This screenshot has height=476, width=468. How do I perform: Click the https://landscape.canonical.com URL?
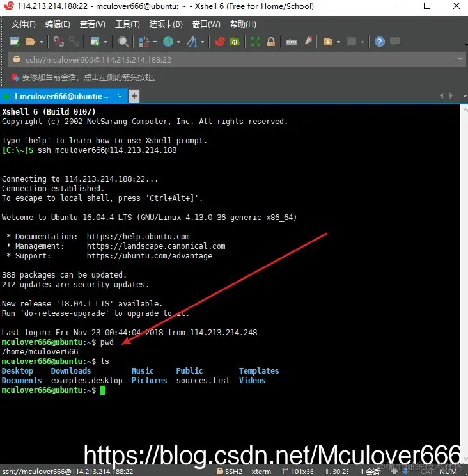[156, 246]
